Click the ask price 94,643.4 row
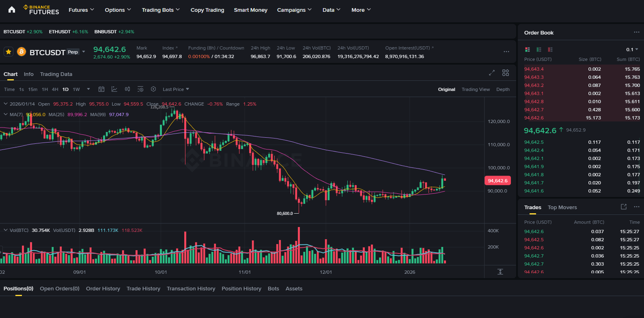644x318 pixels. click(582, 69)
